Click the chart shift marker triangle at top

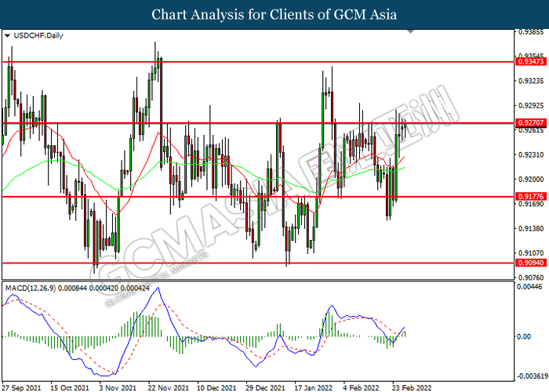[411, 31]
